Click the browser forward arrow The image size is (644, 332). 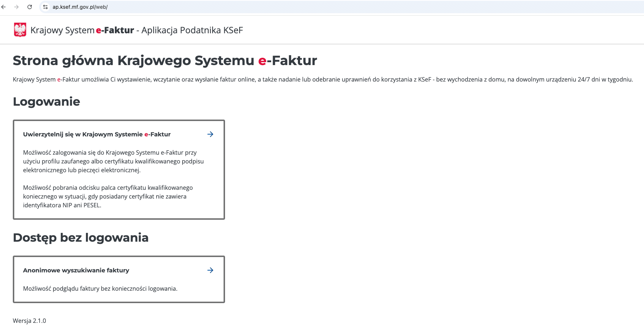16,7
